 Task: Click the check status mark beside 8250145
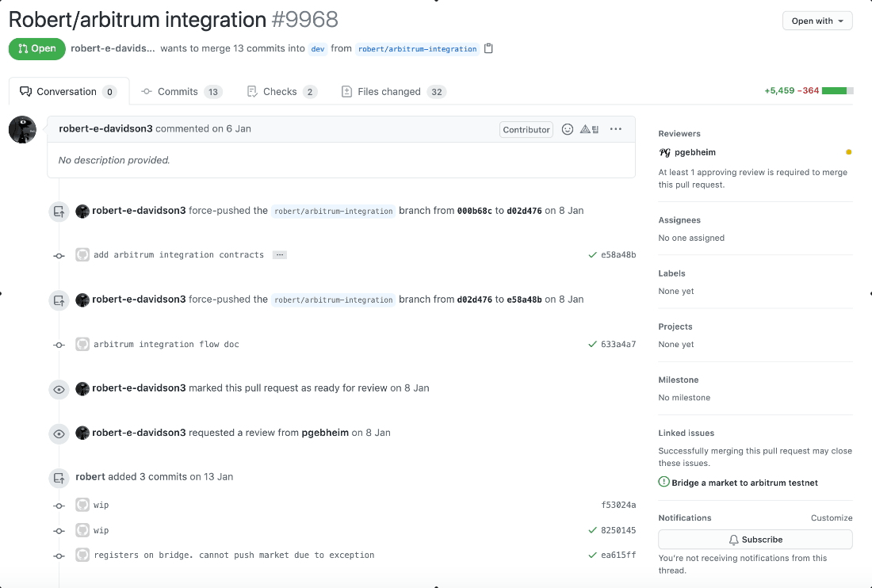[592, 530]
